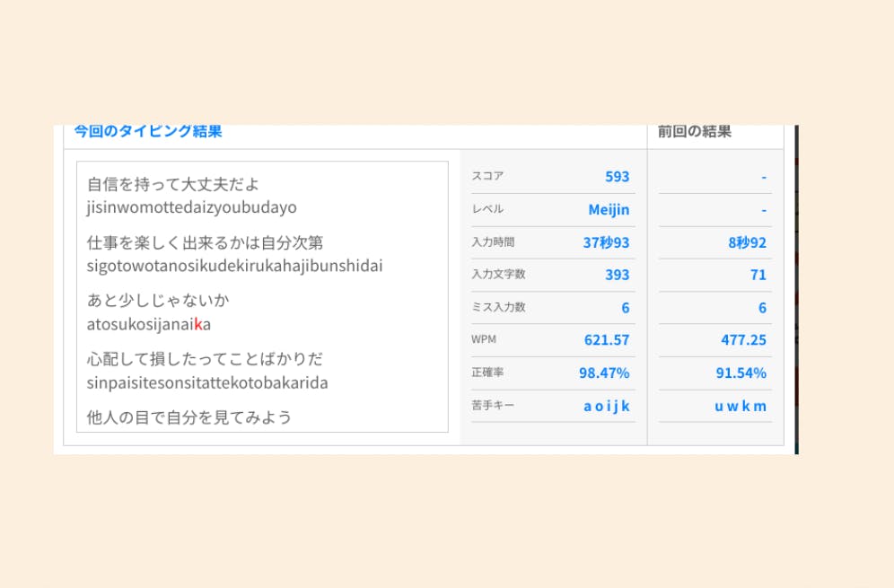Click the ミス入力数 label
Viewport: 894px width, 588px height.
tap(498, 307)
